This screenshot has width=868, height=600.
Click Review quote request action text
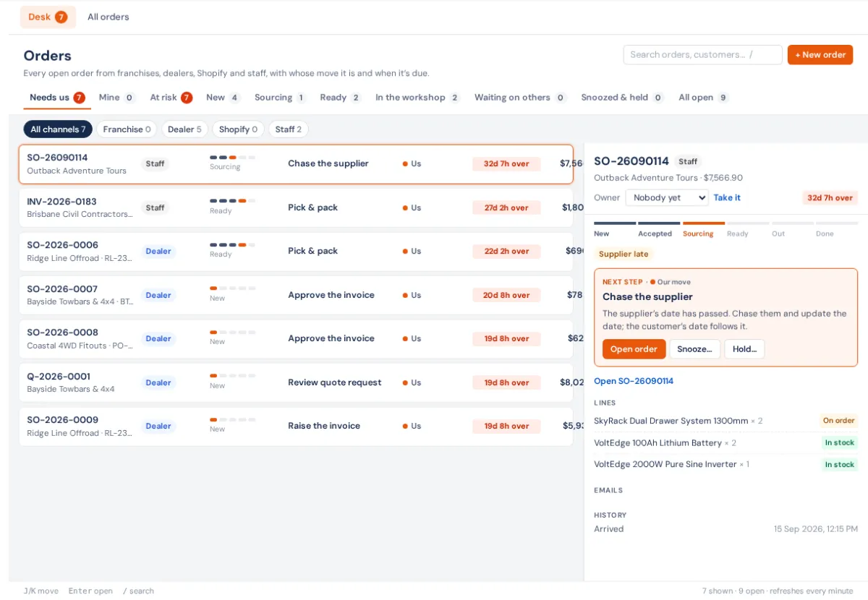[x=334, y=382]
